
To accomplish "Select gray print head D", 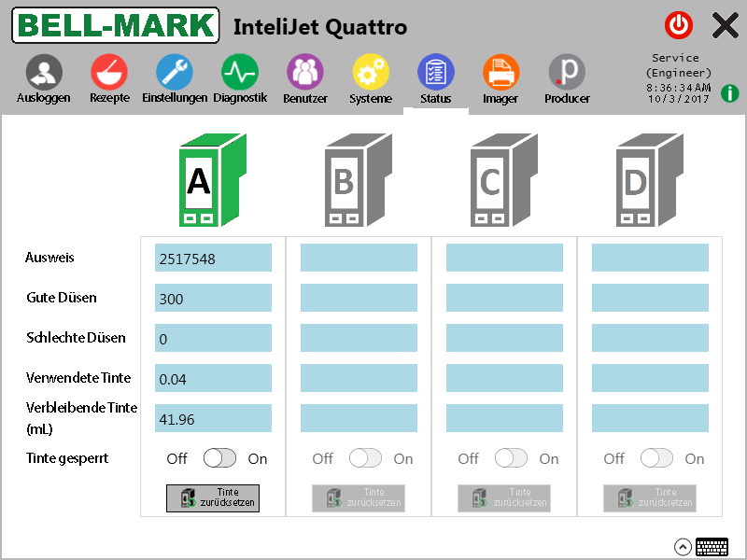I will coord(650,180).
